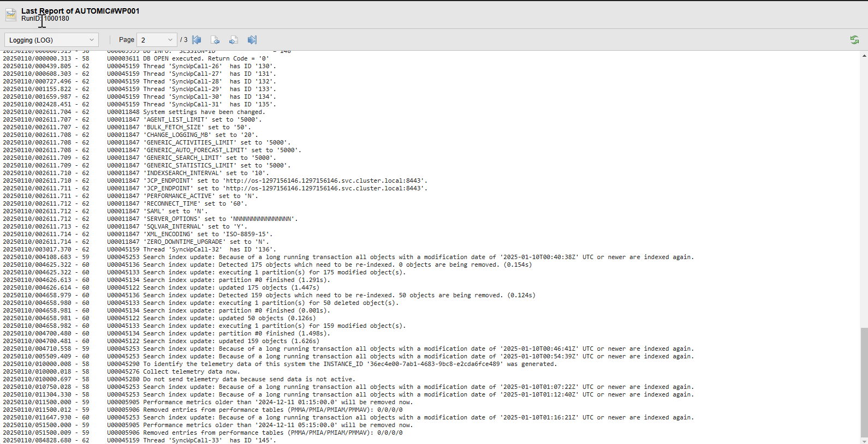This screenshot has width=868, height=444.
Task: Click the AGENT_LIST_LIMIT set to 5000 entry
Action: [x=185, y=119]
